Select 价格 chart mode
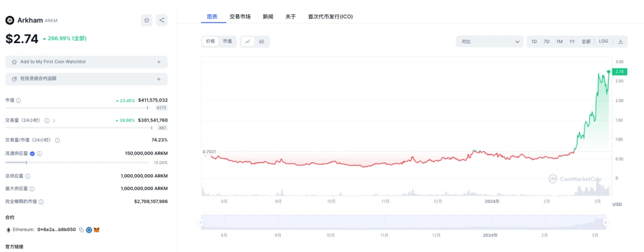Viewport: 644px width, 252px height. click(210, 42)
